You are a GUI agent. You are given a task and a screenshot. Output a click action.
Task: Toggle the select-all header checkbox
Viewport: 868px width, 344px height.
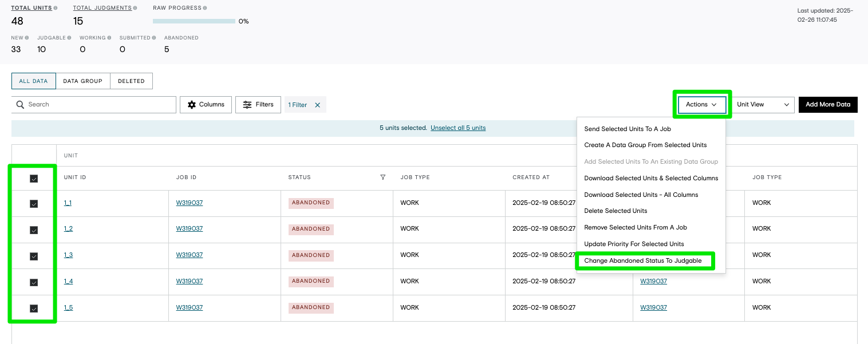click(34, 179)
